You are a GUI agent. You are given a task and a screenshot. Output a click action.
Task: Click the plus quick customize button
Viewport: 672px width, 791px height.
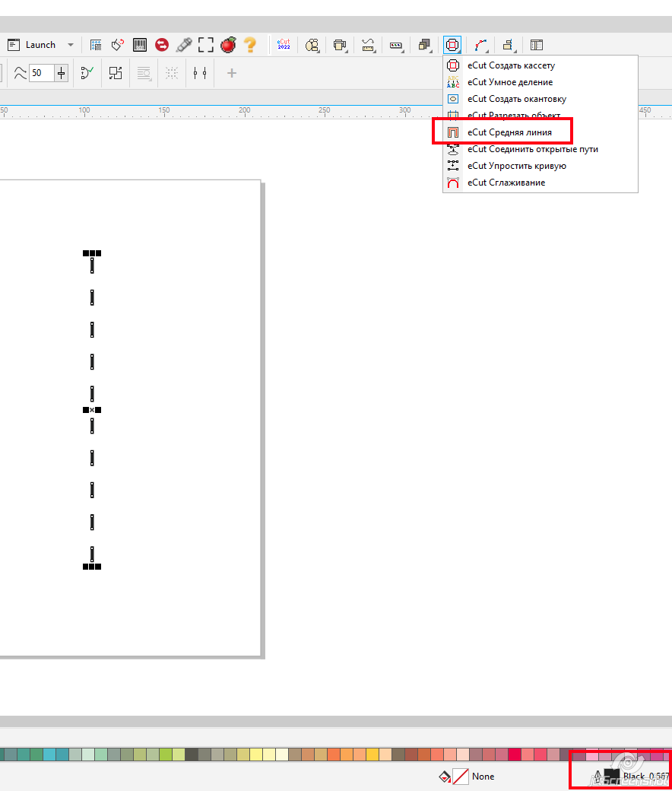pyautogui.click(x=231, y=73)
